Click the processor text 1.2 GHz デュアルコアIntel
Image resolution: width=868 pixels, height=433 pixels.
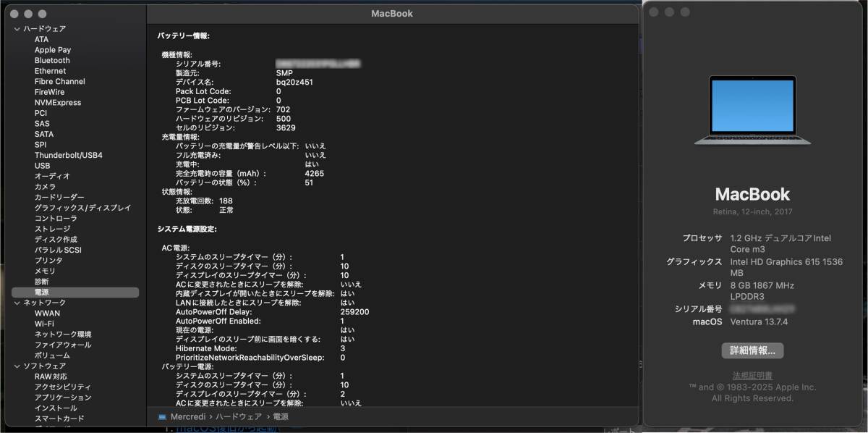point(780,238)
